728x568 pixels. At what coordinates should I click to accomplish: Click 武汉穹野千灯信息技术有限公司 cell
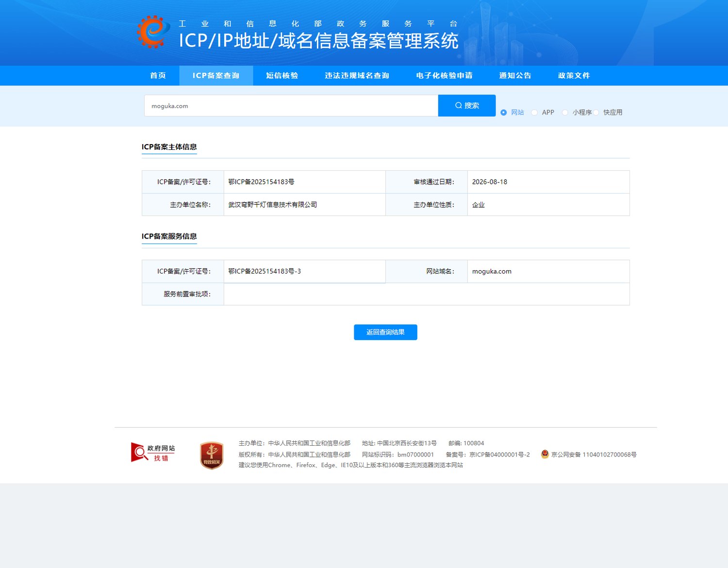pos(304,205)
